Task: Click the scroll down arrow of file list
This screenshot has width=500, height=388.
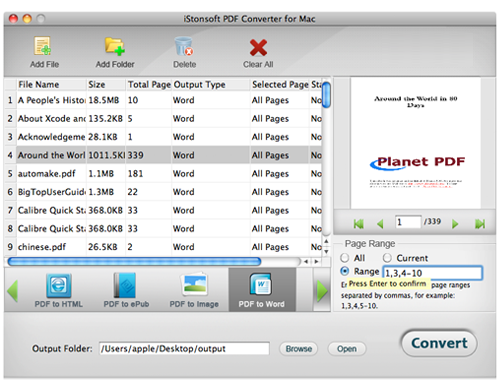Action: pyautogui.click(x=326, y=252)
